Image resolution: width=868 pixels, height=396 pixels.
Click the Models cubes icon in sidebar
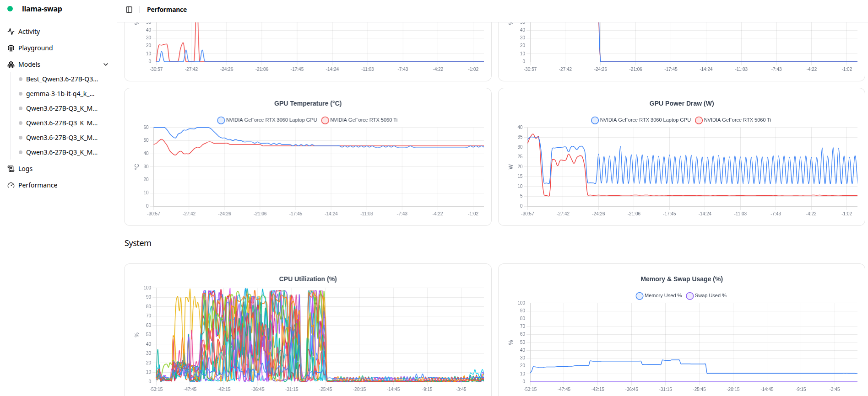[x=11, y=64]
